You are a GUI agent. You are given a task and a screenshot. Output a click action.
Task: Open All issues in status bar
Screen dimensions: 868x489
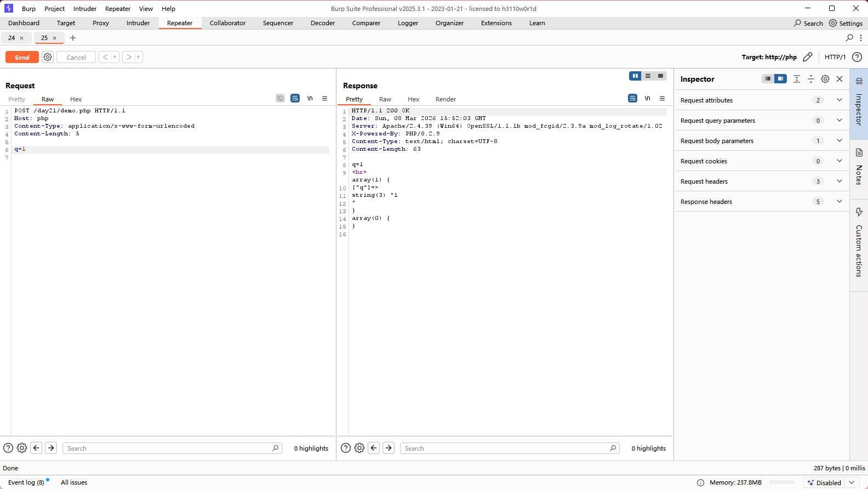coord(74,482)
